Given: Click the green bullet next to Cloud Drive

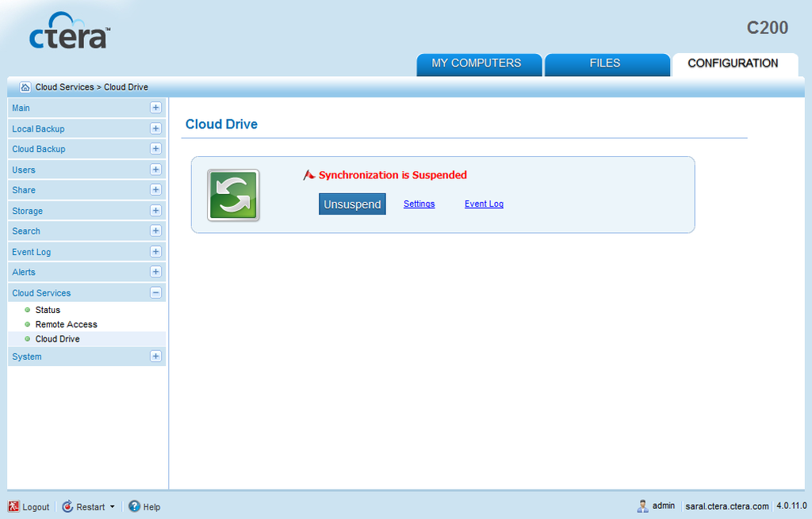Looking at the screenshot, I should click(x=28, y=339).
